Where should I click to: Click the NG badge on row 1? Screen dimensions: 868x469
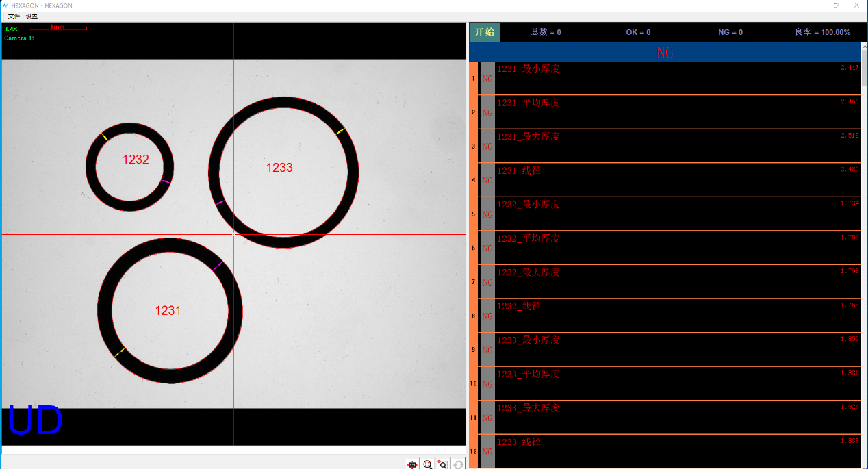487,79
